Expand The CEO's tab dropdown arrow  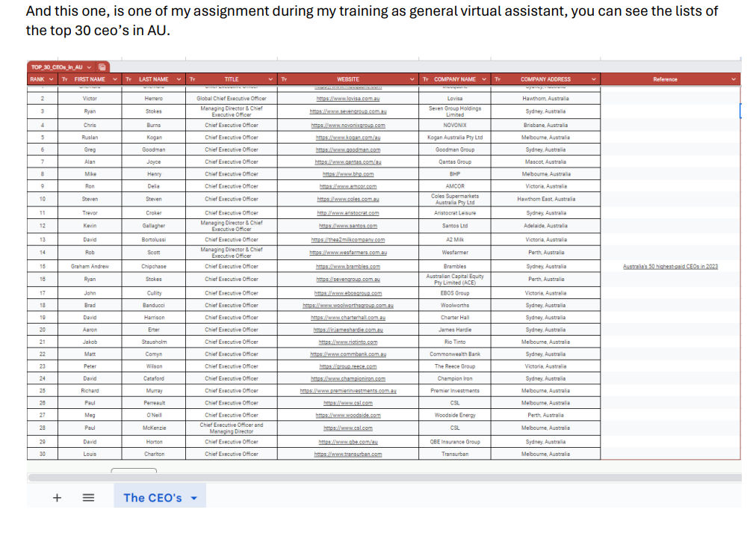click(193, 498)
